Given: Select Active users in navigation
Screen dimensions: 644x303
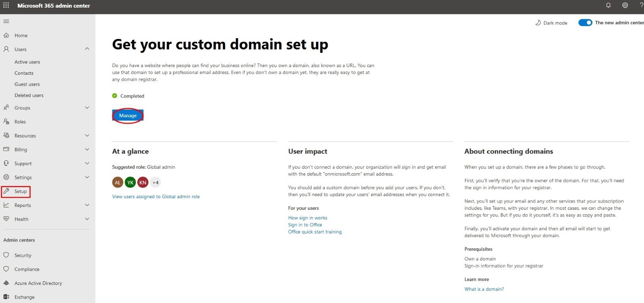Looking at the screenshot, I should click(x=27, y=62).
